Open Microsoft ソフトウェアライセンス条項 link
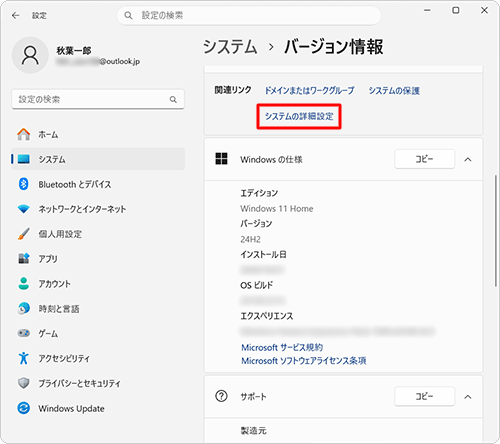 [x=304, y=361]
